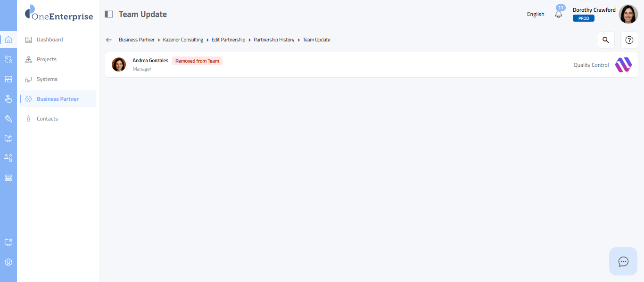644x282 pixels.
Task: Open Projects in the side menu
Action: 46,59
